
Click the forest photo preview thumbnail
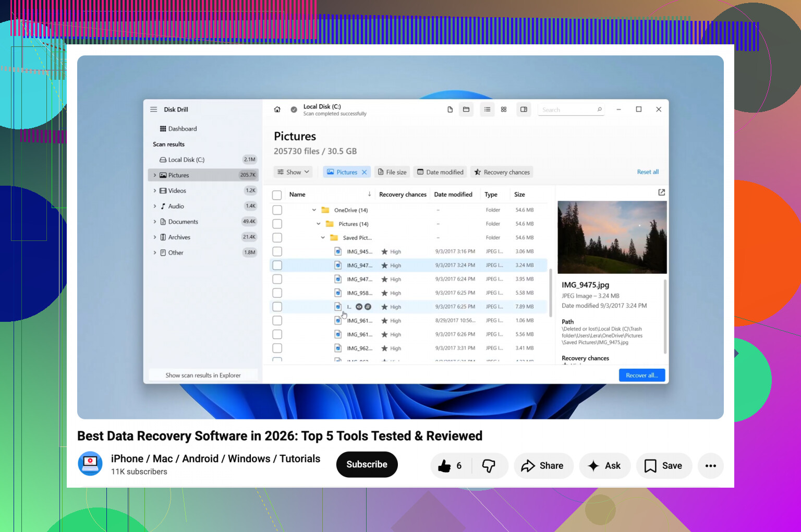(x=612, y=237)
